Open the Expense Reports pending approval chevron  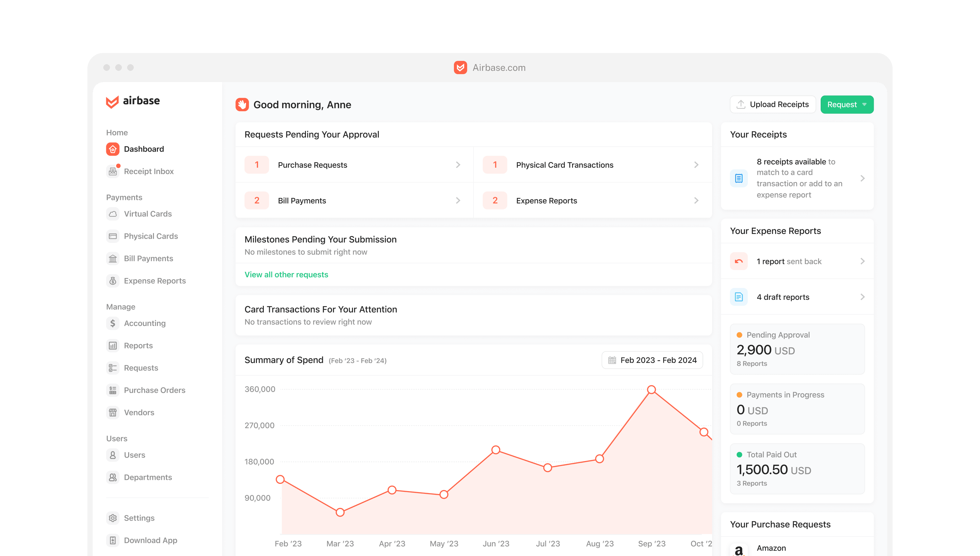[x=696, y=201]
